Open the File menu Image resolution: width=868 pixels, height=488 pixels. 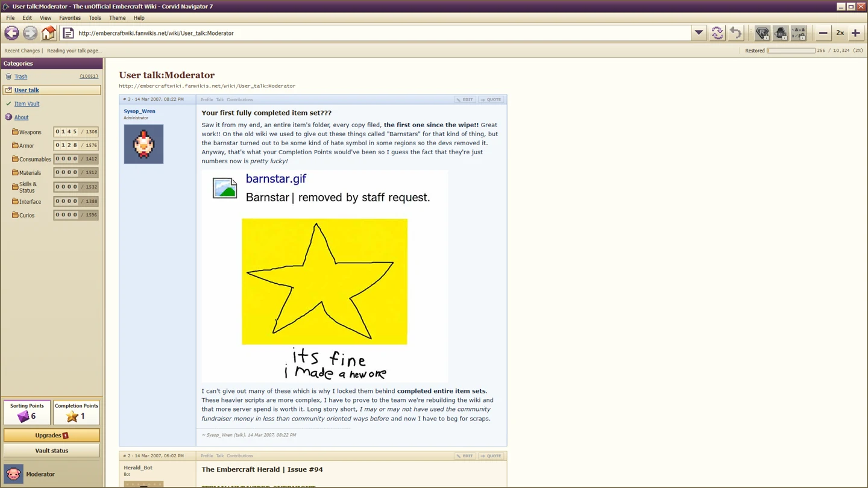coord(10,18)
